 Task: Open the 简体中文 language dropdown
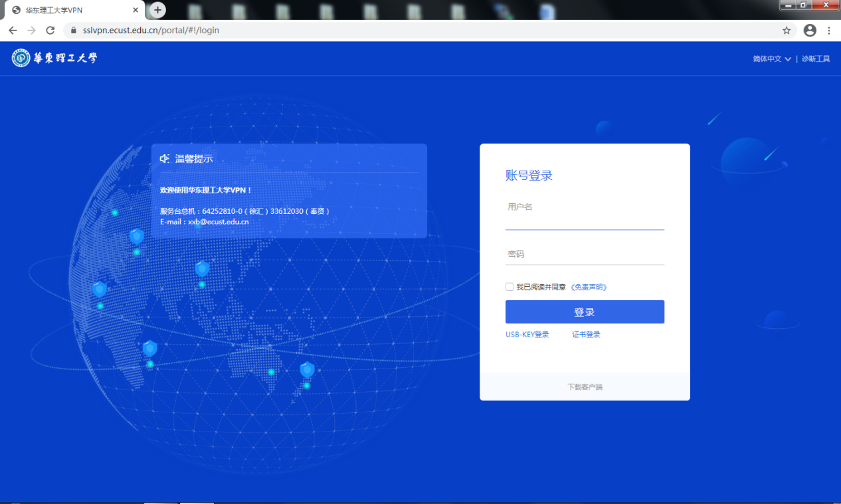[x=772, y=59]
